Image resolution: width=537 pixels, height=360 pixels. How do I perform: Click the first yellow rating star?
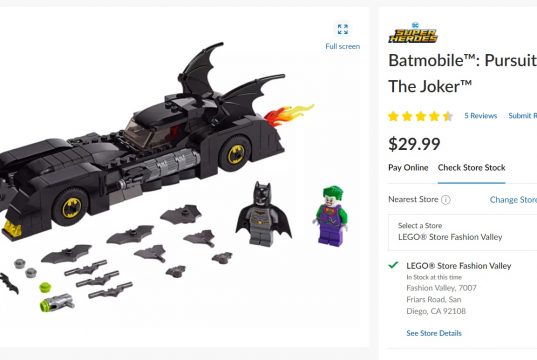coord(393,116)
